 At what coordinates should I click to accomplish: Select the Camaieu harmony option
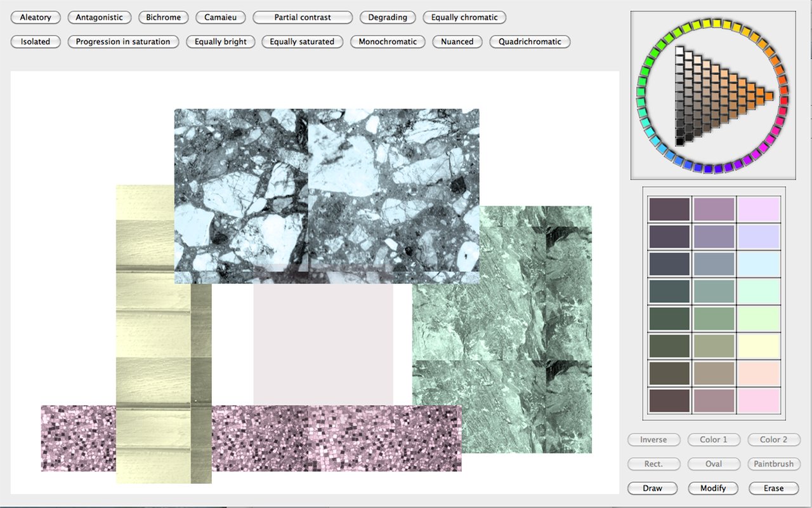click(221, 18)
